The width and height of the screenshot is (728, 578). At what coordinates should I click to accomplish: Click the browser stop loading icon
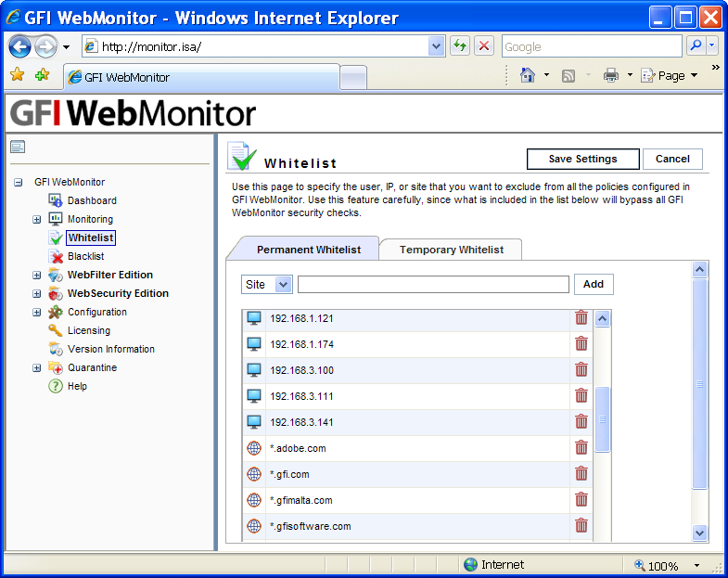[x=484, y=46]
